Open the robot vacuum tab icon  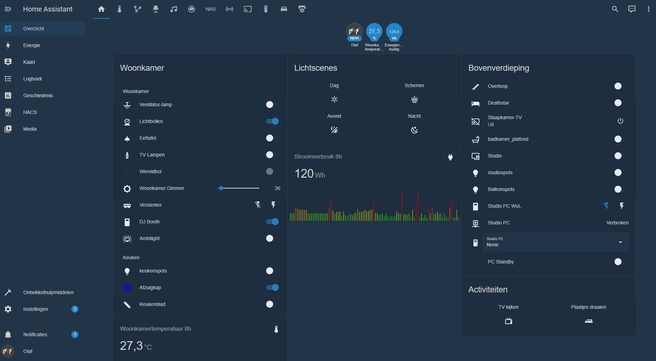pos(192,9)
